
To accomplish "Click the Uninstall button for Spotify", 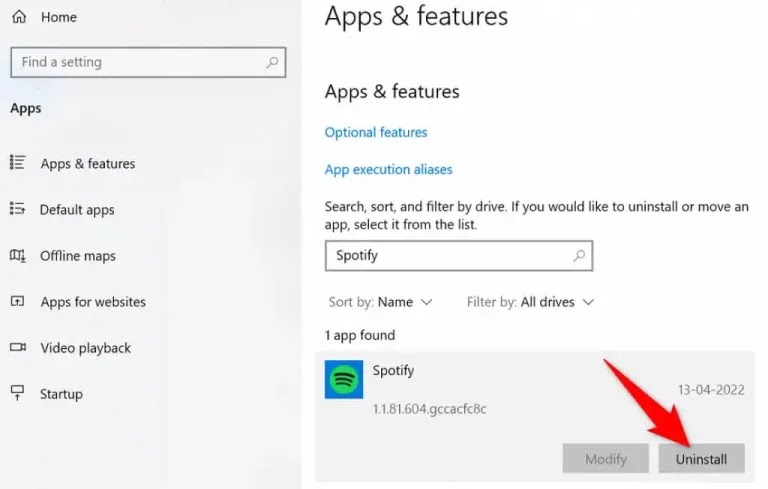I will (701, 459).
